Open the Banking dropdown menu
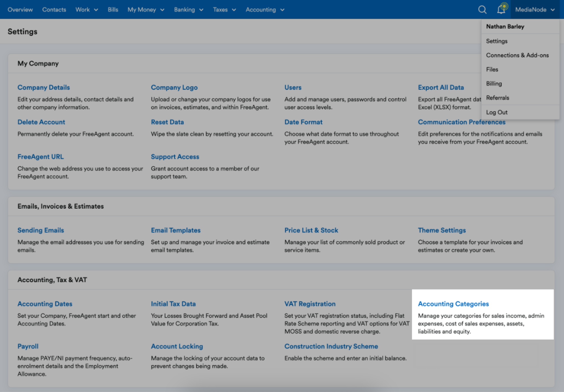The height and width of the screenshot is (392, 564). [x=189, y=9]
